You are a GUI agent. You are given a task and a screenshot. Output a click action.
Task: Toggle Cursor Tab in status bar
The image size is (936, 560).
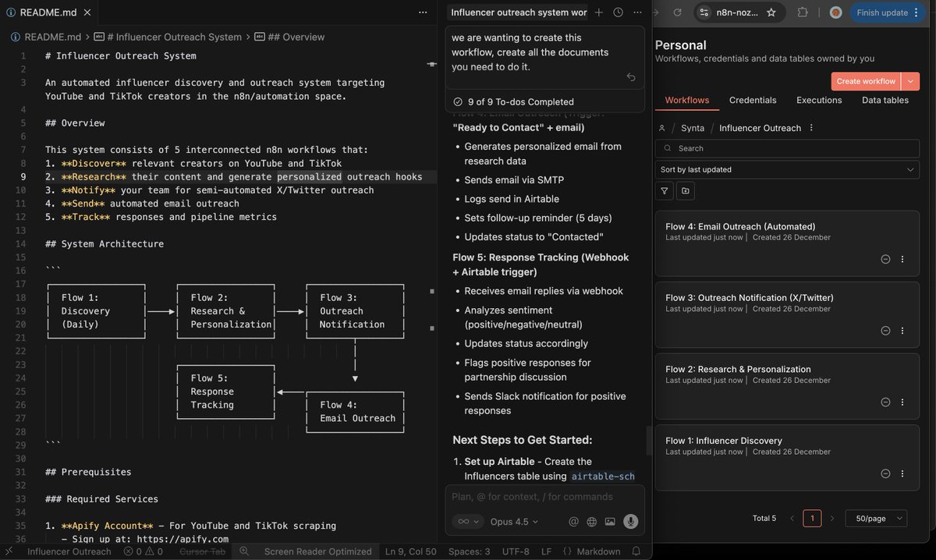point(202,551)
